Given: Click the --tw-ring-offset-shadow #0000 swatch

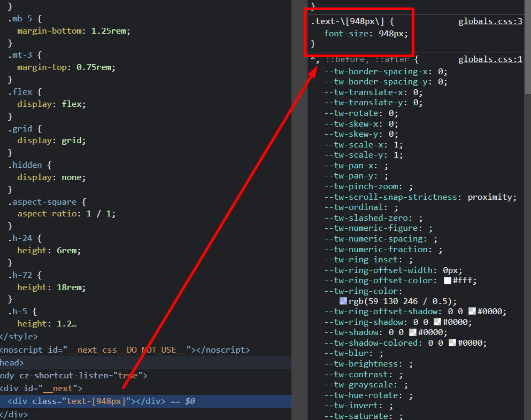Looking at the screenshot, I should pos(472,312).
